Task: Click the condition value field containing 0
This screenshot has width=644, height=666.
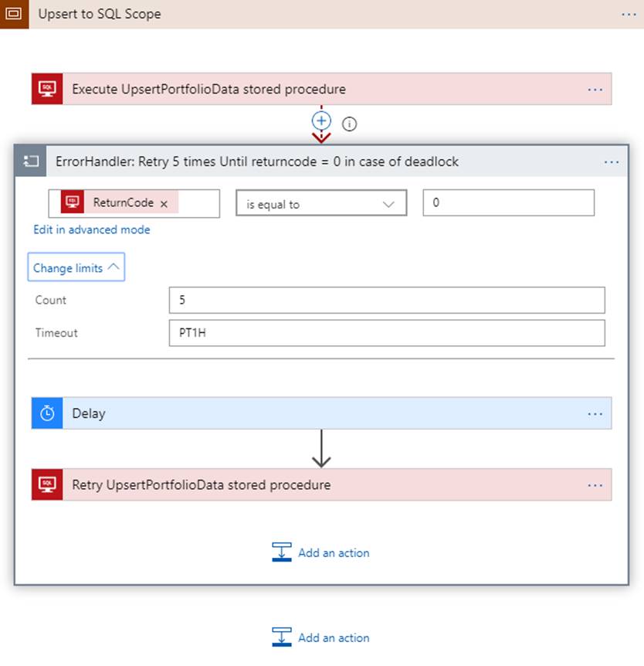Action: coord(508,203)
